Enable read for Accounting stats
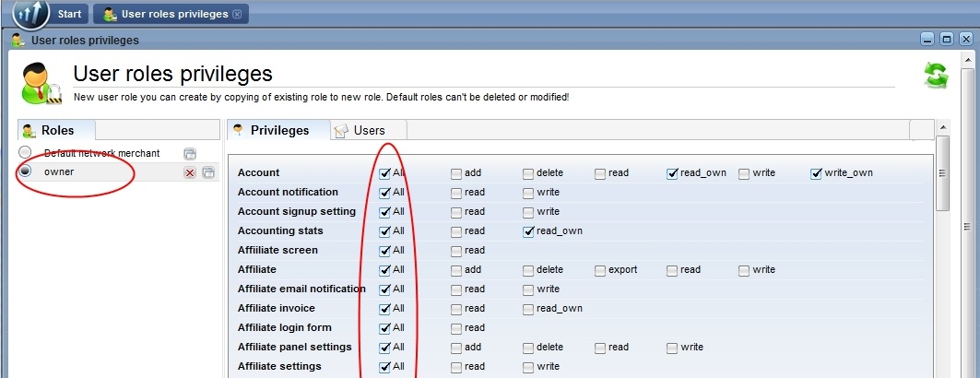Screen dimensions: 980x378 [x=457, y=231]
